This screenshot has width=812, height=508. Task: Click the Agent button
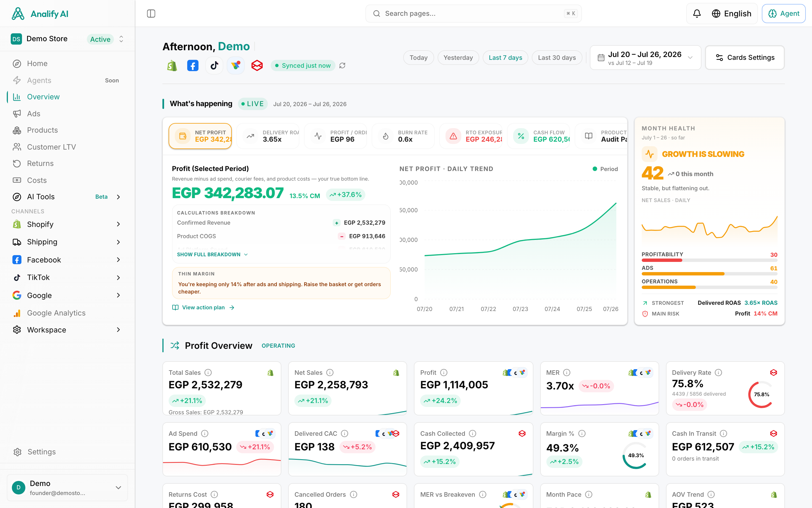[784, 14]
